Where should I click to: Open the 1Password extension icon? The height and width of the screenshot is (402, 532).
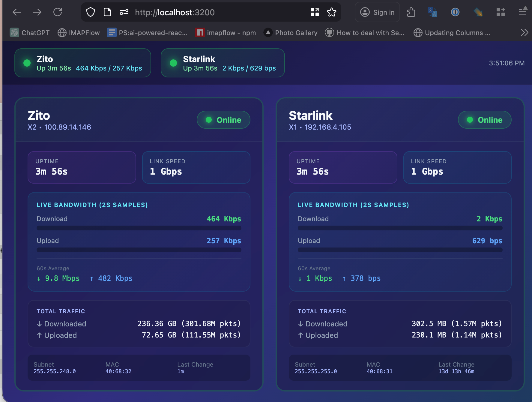(x=455, y=12)
